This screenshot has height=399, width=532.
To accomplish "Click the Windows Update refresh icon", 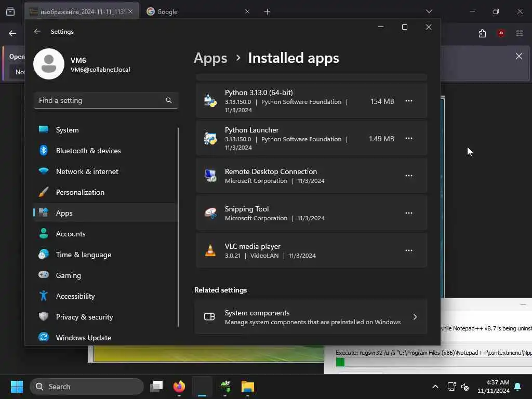I will pyautogui.click(x=44, y=337).
